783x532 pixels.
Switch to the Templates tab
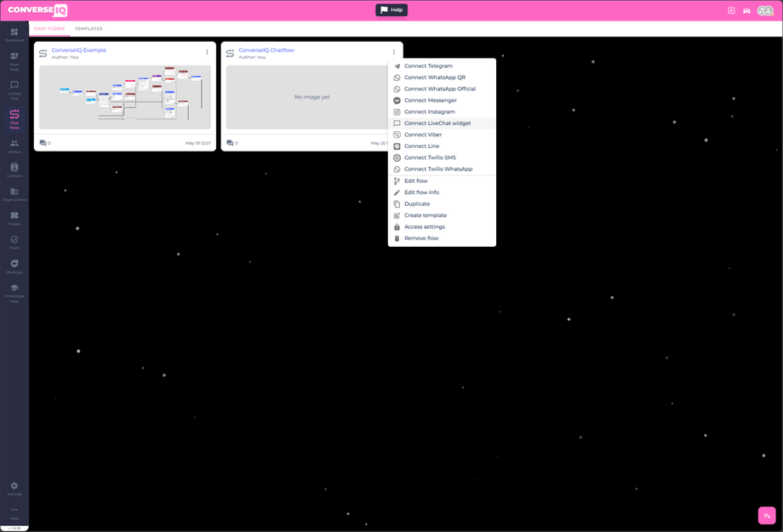pos(89,28)
